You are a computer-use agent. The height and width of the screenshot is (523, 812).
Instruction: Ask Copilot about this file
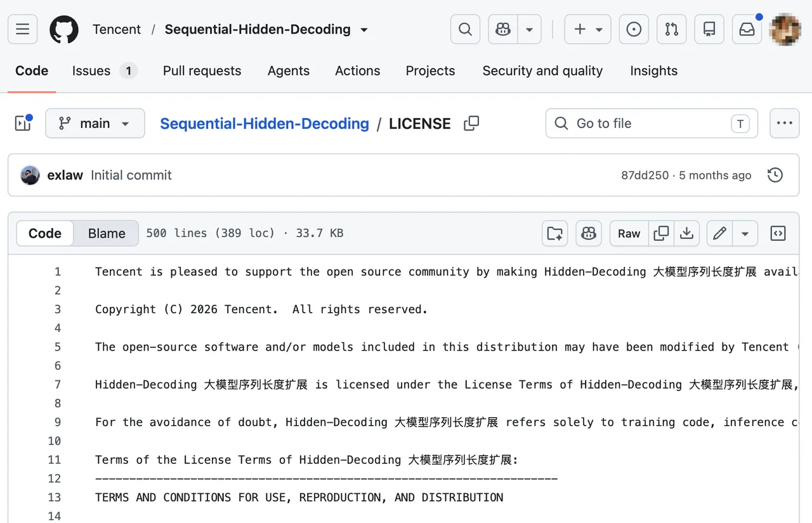(x=589, y=233)
